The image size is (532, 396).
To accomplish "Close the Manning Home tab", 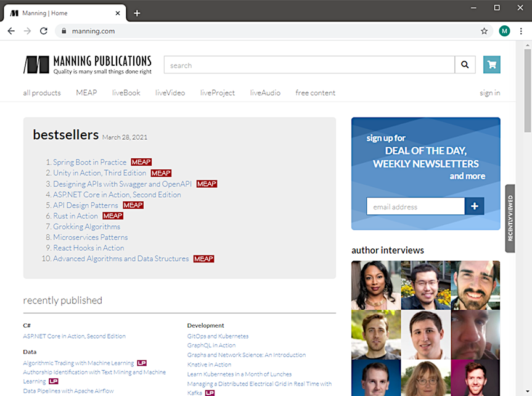I will 118,13.
